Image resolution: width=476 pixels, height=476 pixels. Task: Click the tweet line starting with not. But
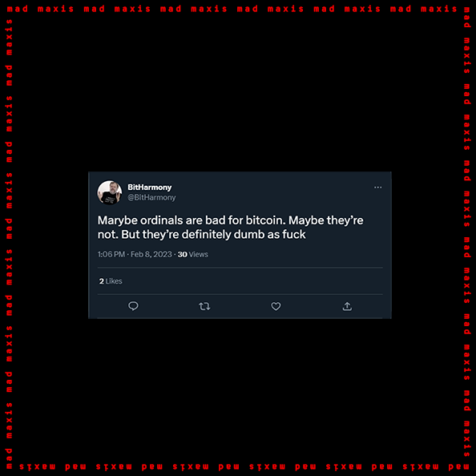tap(202, 235)
